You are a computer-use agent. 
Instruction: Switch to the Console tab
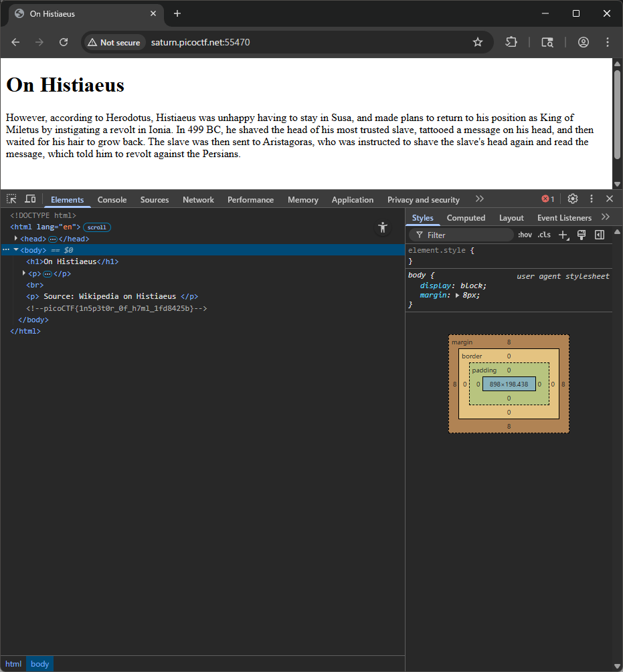click(112, 200)
